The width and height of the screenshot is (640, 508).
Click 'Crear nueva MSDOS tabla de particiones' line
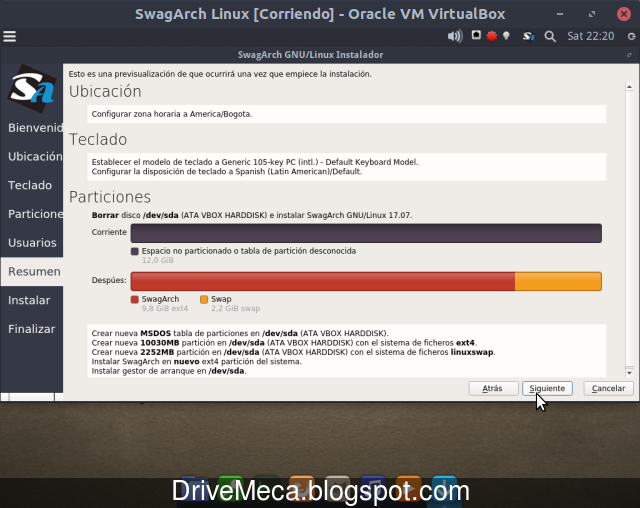(x=240, y=333)
